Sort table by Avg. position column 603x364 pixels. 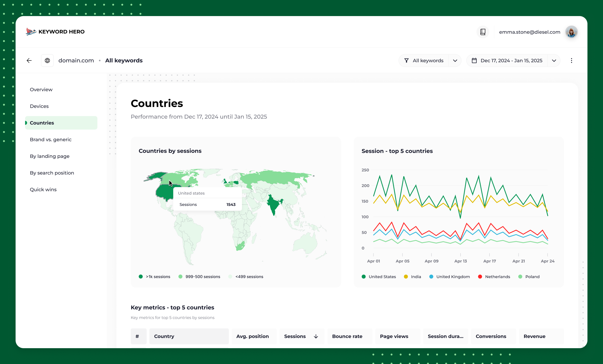(x=254, y=336)
